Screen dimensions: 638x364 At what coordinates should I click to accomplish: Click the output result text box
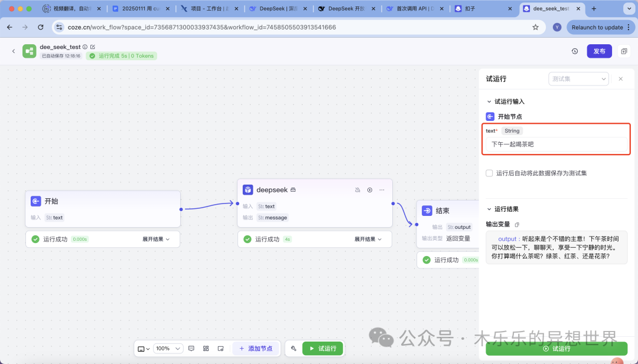[556, 247]
